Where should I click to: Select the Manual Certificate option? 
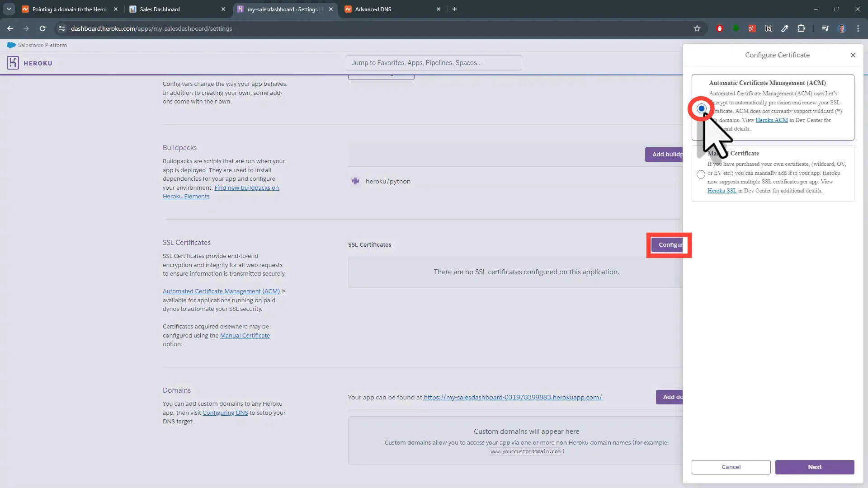pos(700,174)
